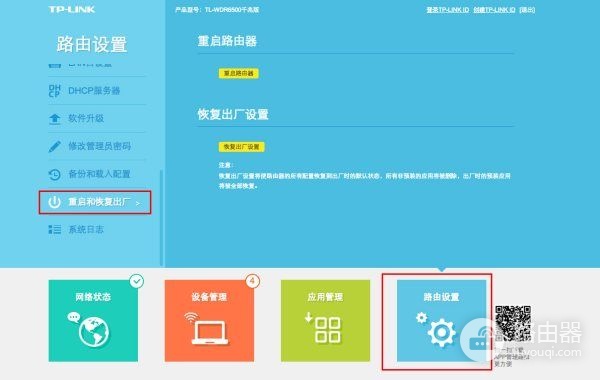Open the 网络状态 globe tile
The image size is (600, 380).
93,321
